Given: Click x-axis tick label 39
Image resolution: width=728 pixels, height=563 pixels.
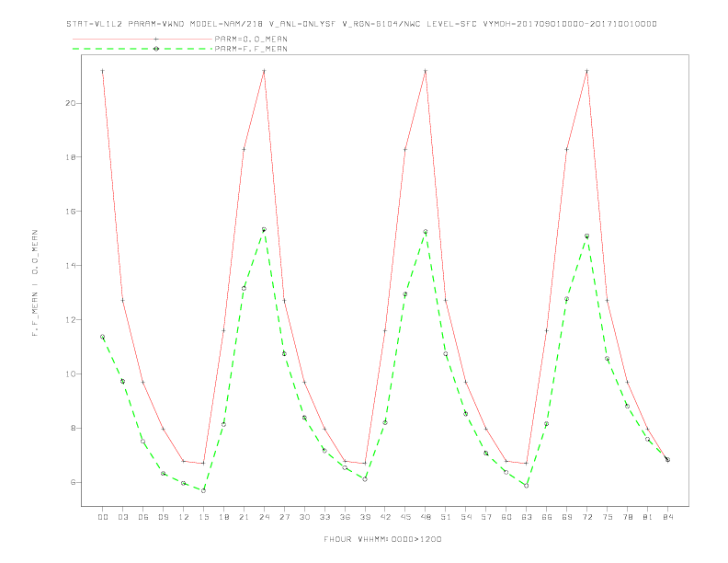Looking at the screenshot, I should click(365, 517).
